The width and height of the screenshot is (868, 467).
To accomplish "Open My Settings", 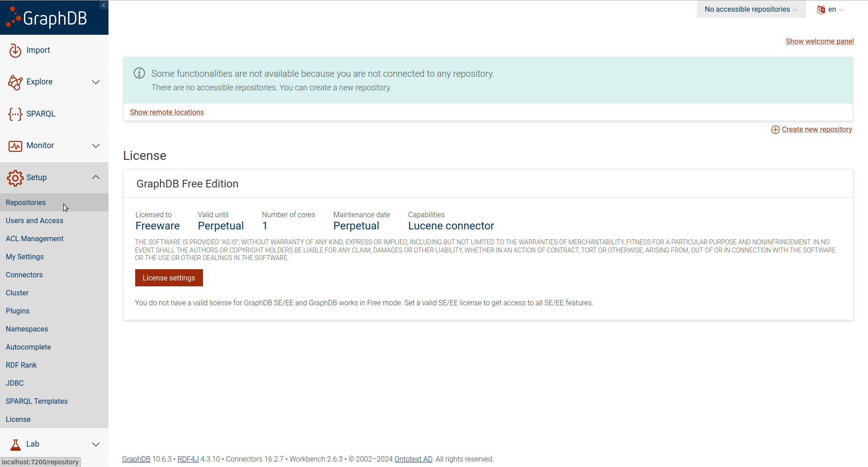I will pyautogui.click(x=54, y=257).
